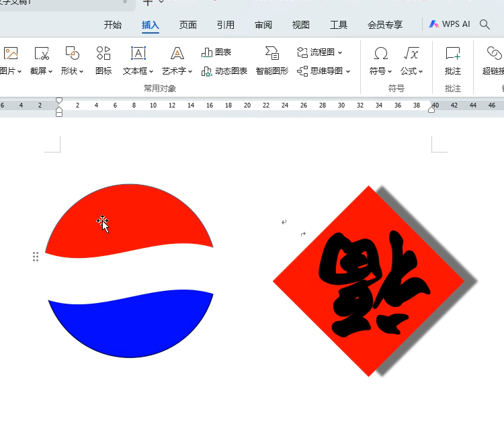
Task: Select the red diamond 點 shape
Action: tap(369, 281)
